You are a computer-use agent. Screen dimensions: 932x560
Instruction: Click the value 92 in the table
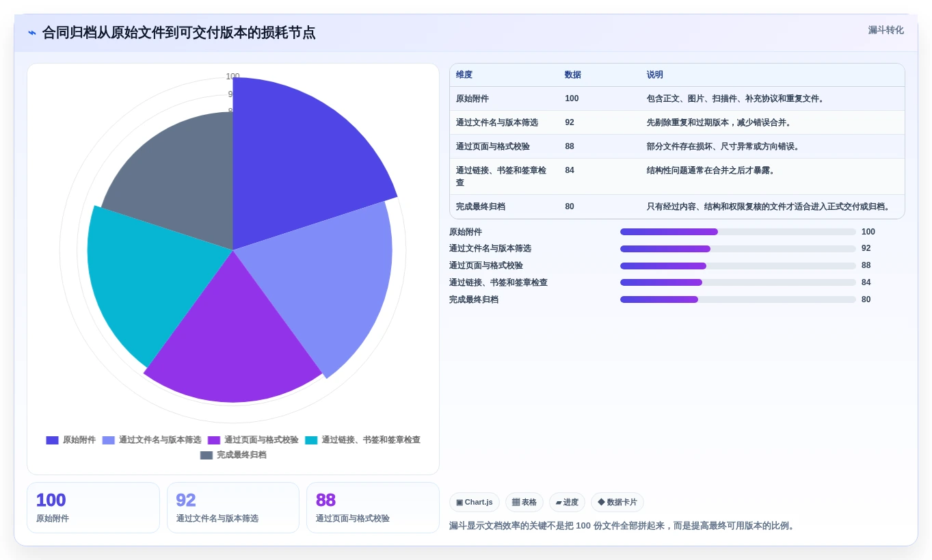point(570,122)
